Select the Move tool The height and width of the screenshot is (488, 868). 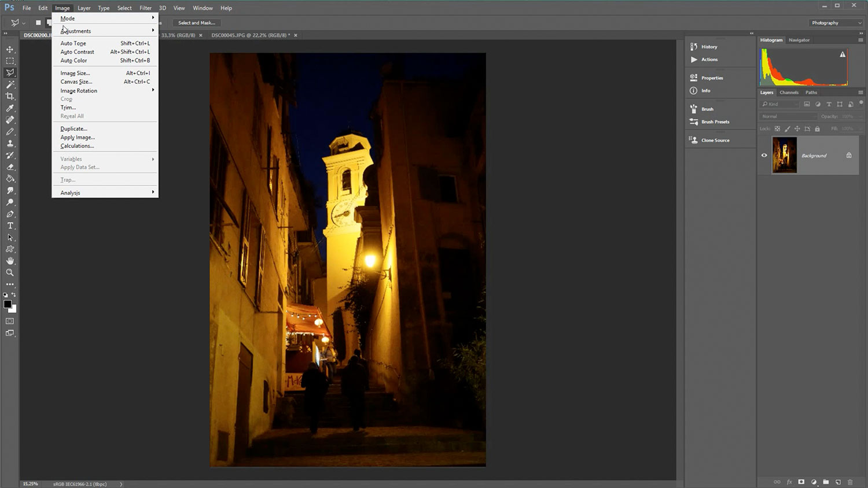tap(10, 49)
